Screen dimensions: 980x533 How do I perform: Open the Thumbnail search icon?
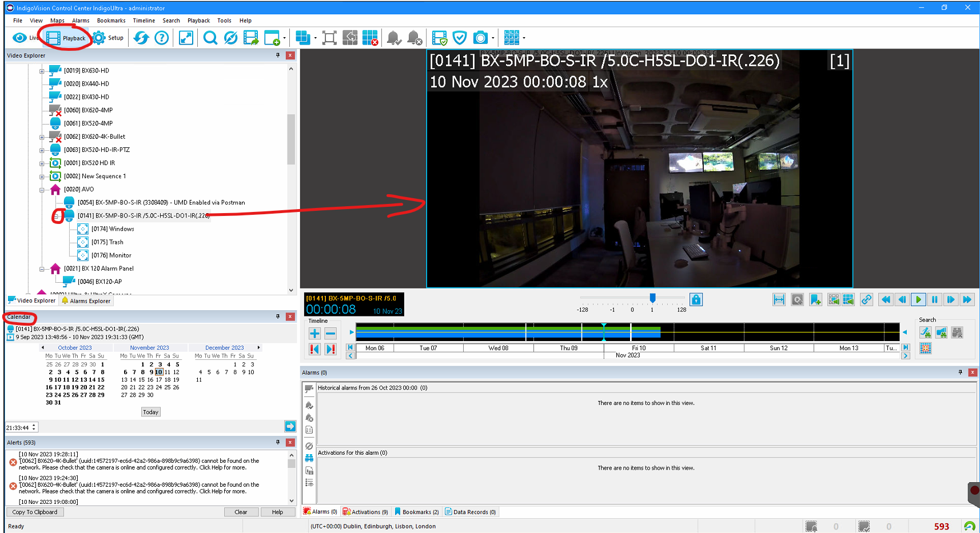926,349
